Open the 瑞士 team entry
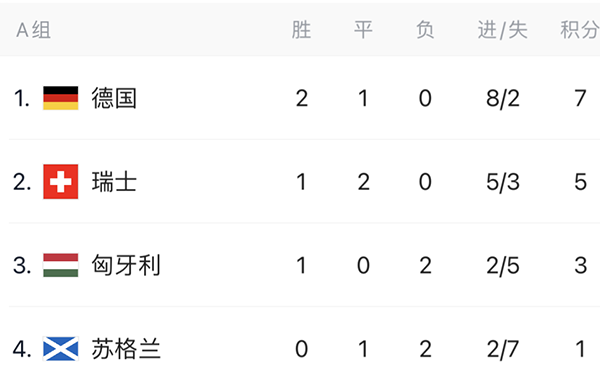 (114, 182)
